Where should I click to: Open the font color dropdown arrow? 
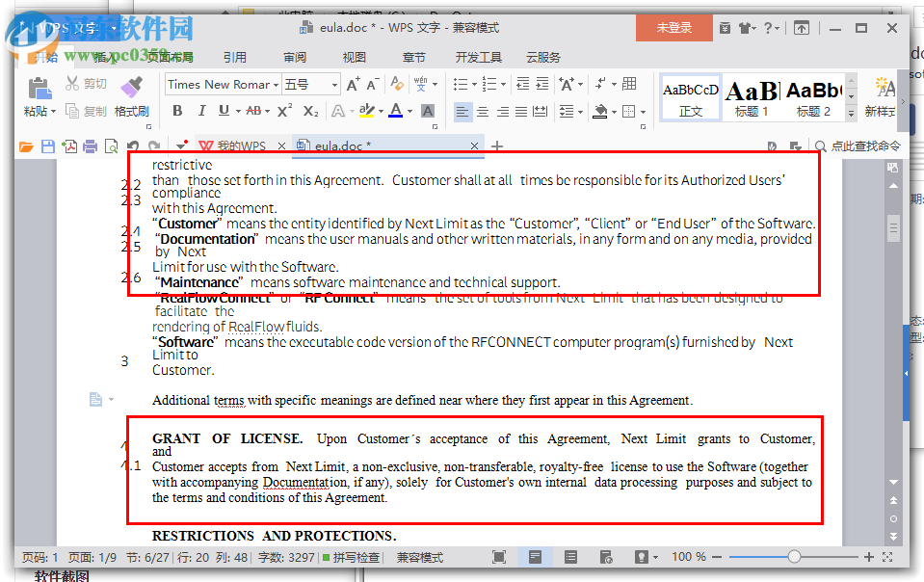pyautogui.click(x=409, y=110)
